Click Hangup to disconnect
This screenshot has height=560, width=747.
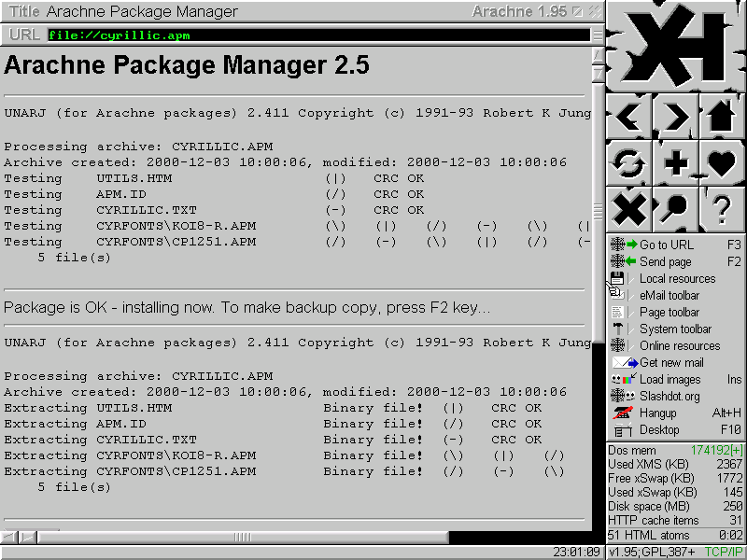[675, 413]
